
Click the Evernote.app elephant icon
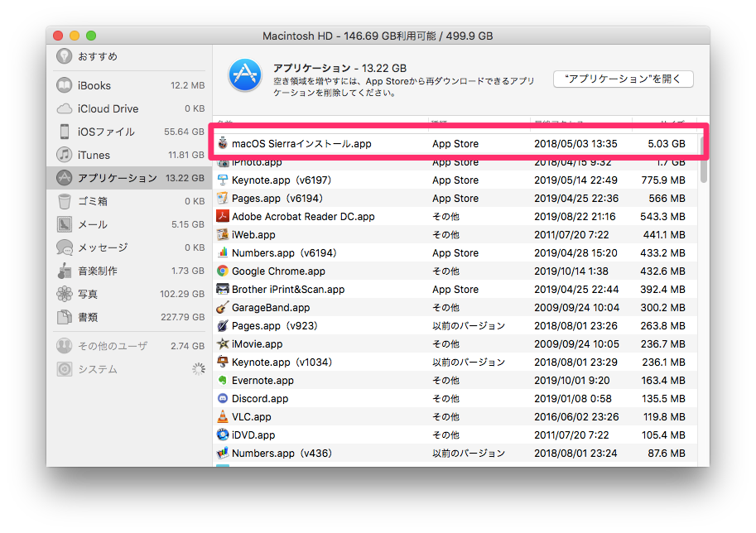222,380
